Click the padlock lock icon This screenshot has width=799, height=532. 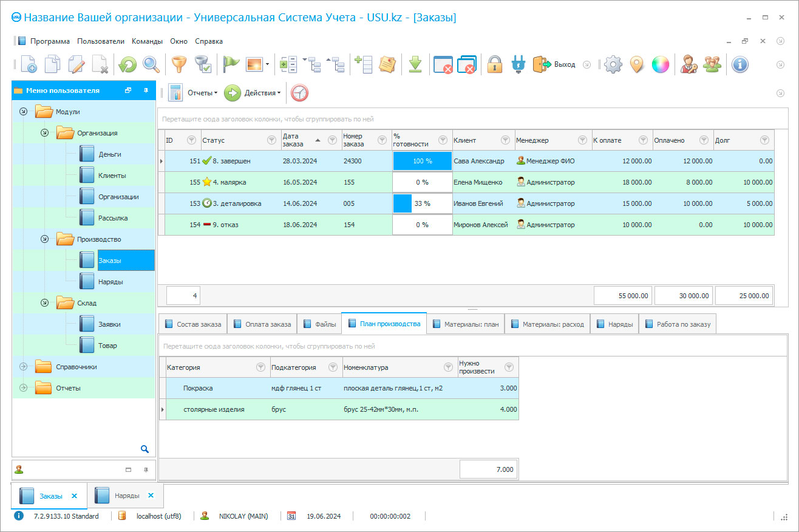pos(495,64)
